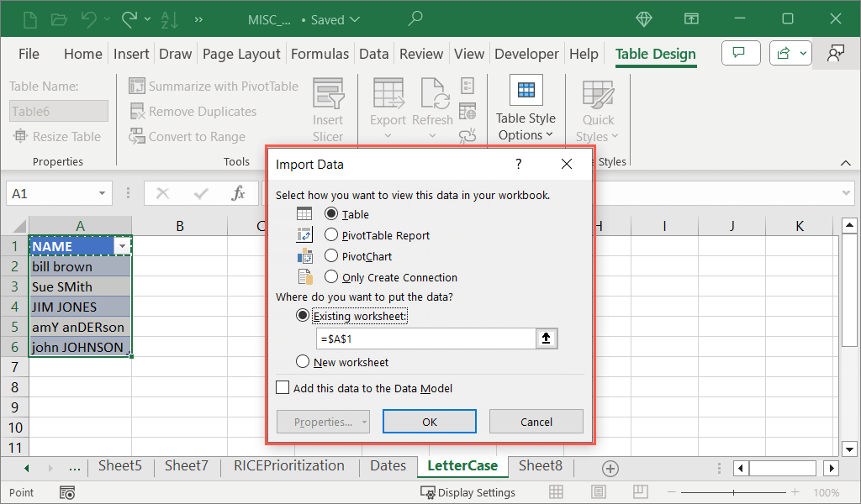The width and height of the screenshot is (861, 504).
Task: Click the zoom slider in status bar
Action: click(x=735, y=492)
